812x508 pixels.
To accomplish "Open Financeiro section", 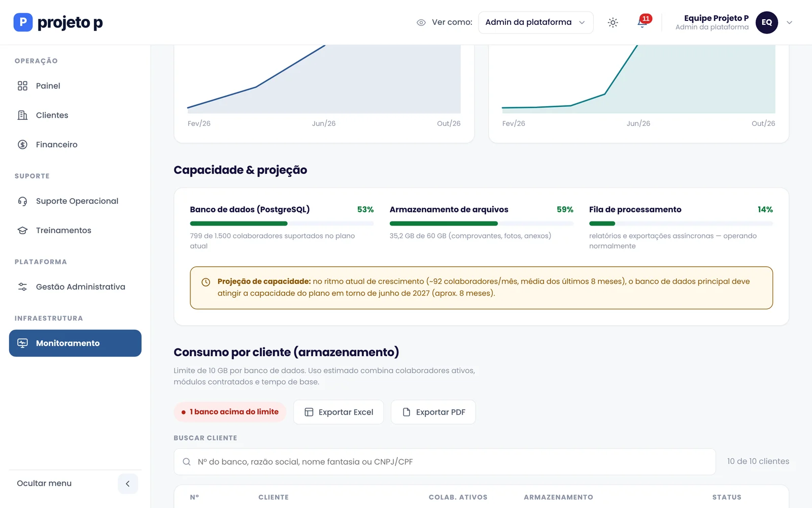I will (x=75, y=145).
